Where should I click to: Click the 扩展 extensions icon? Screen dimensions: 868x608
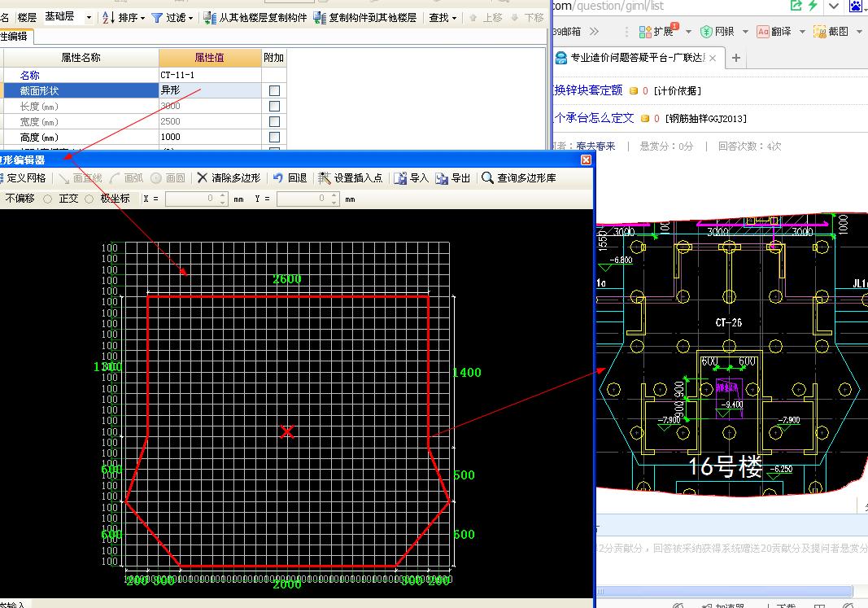[645, 32]
